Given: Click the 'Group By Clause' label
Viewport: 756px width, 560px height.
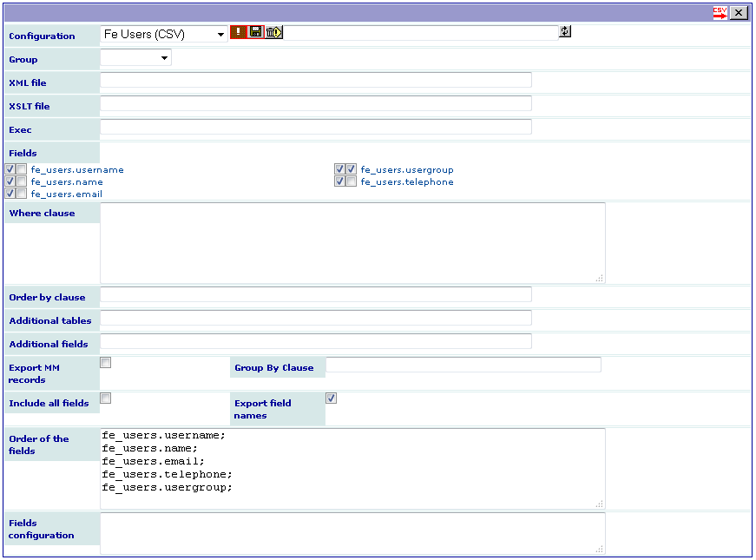Looking at the screenshot, I should pos(274,367).
